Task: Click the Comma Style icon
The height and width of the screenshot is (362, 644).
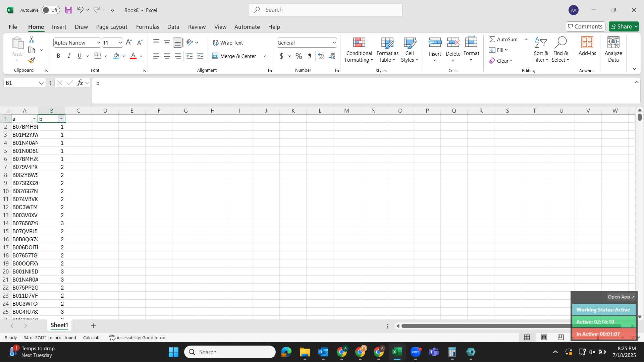Action: 310,56
